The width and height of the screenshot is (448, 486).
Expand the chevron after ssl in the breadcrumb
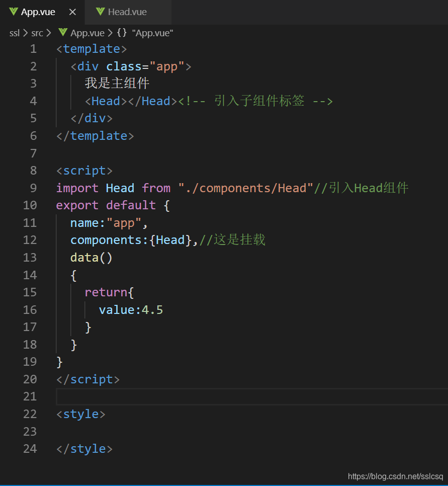point(25,33)
